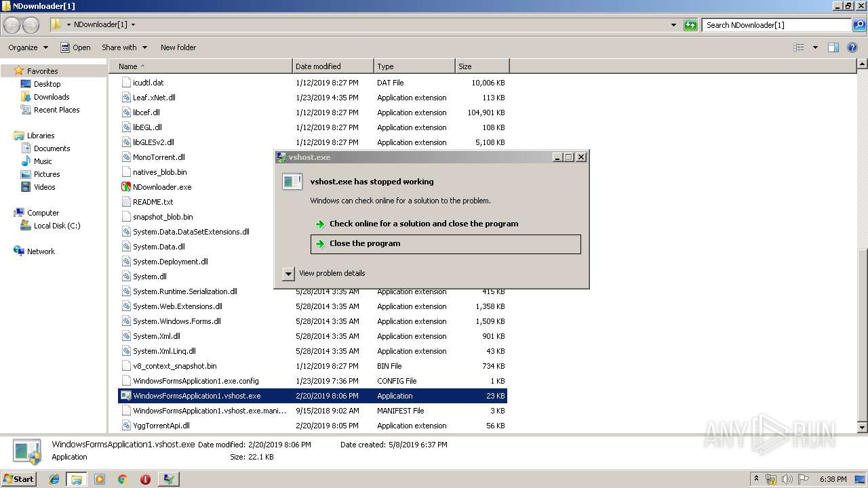Click Open in the toolbar
The height and width of the screenshot is (488, 868).
point(75,47)
